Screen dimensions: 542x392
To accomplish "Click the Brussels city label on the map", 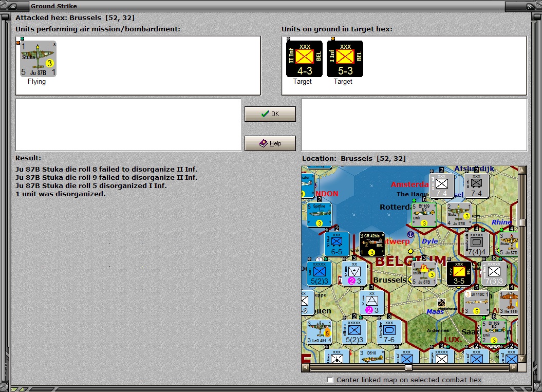I will (389, 279).
